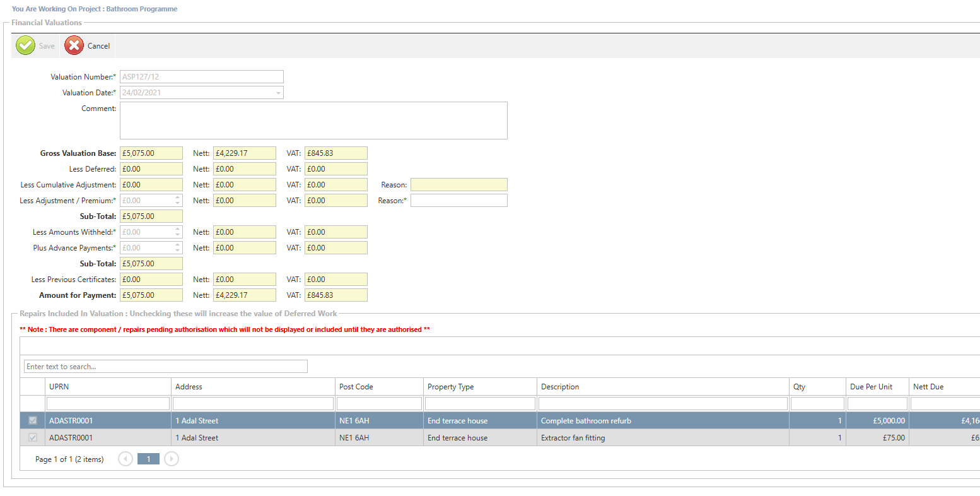
Task: Open the Valuation Date dropdown
Action: point(278,93)
